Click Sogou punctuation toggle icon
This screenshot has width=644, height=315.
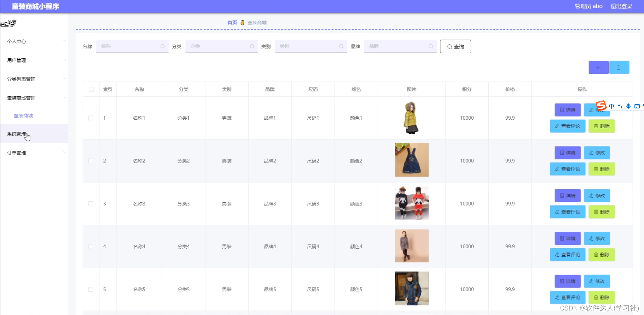click(620, 106)
